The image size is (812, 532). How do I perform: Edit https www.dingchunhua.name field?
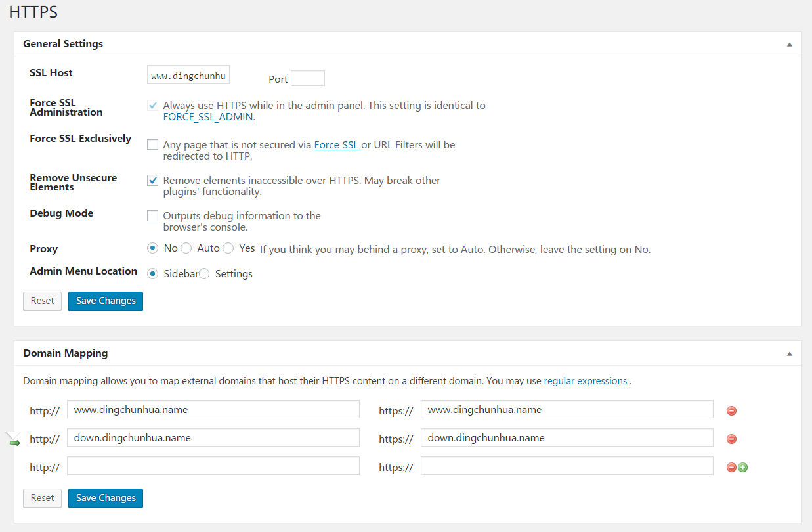[x=567, y=409]
